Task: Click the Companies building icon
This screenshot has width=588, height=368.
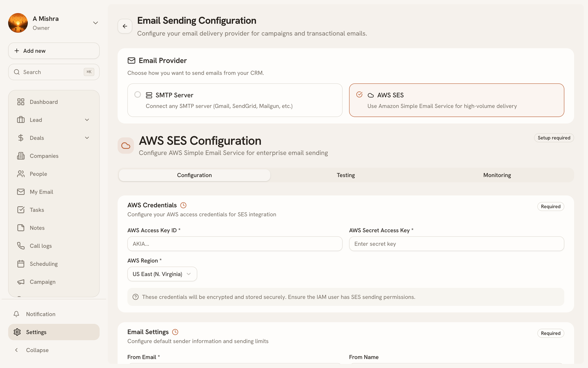Action: [21, 156]
